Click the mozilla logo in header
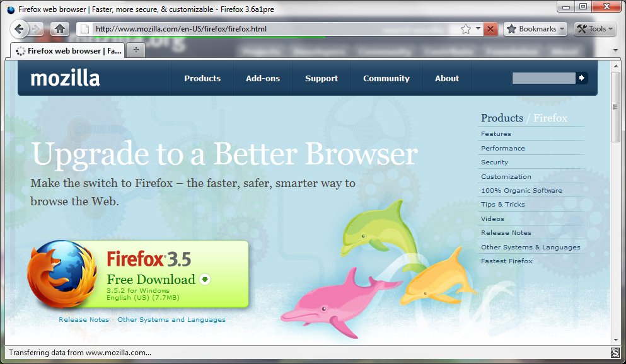The height and width of the screenshot is (364, 626). tap(65, 78)
